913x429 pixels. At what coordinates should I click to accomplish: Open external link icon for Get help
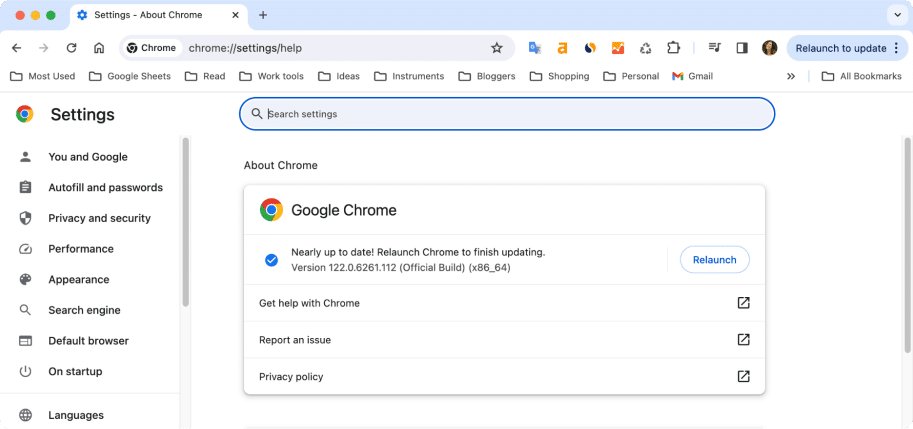coord(744,303)
